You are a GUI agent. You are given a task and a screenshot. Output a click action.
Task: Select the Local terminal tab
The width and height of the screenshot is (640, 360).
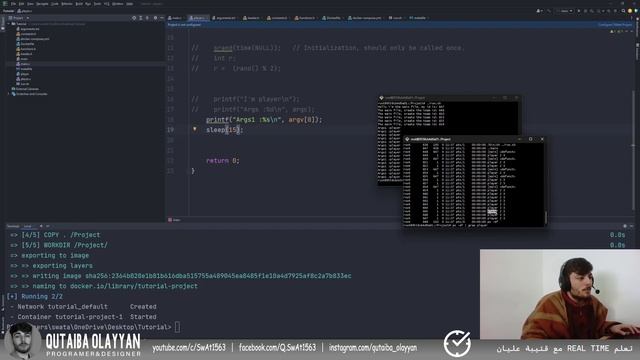[27, 226]
